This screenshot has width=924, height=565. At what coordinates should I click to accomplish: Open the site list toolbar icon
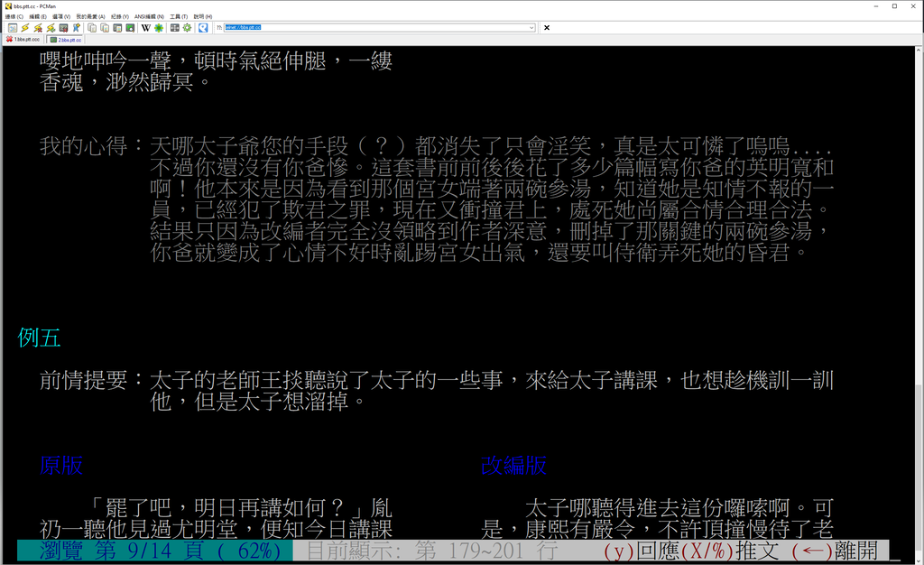(13, 28)
